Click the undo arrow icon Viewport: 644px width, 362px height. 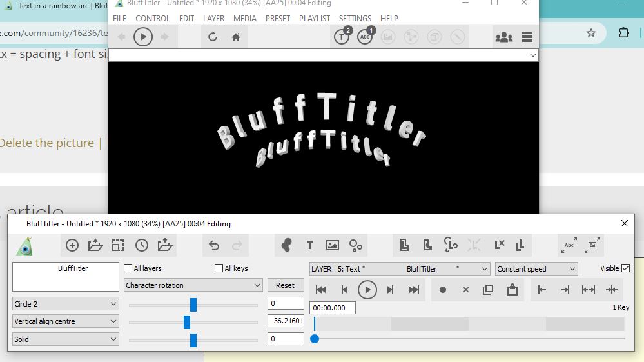click(x=214, y=245)
